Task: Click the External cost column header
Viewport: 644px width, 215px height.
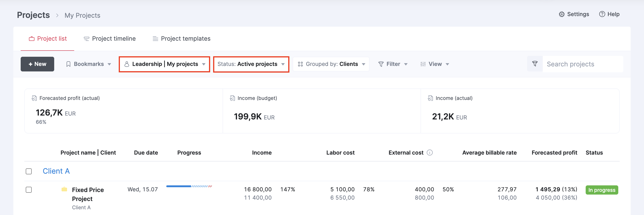Action: point(406,153)
